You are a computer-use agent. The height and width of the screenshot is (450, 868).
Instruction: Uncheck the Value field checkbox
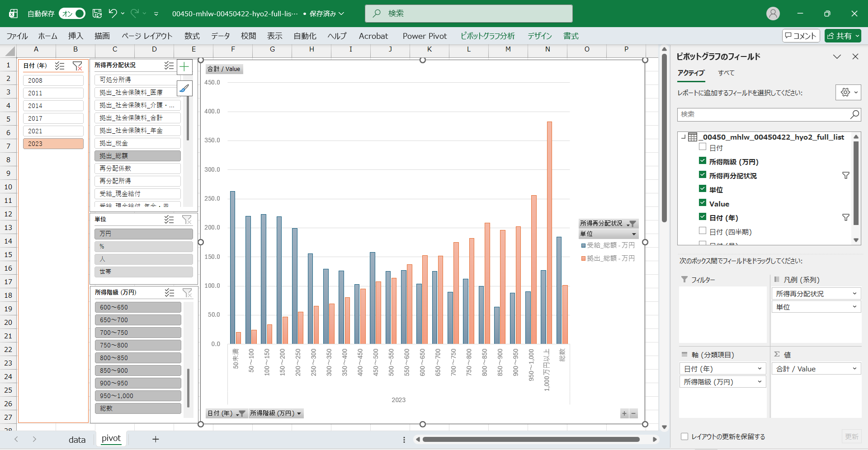[703, 203]
